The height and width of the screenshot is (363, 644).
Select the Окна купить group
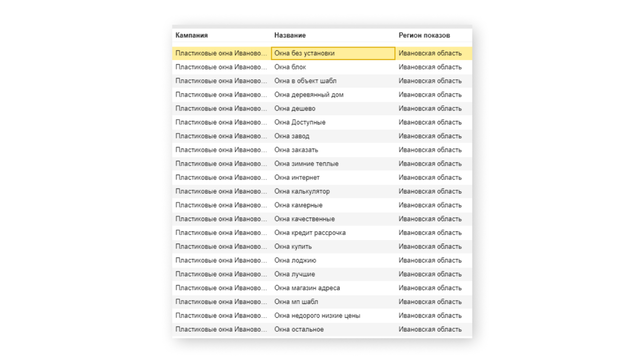click(x=293, y=247)
